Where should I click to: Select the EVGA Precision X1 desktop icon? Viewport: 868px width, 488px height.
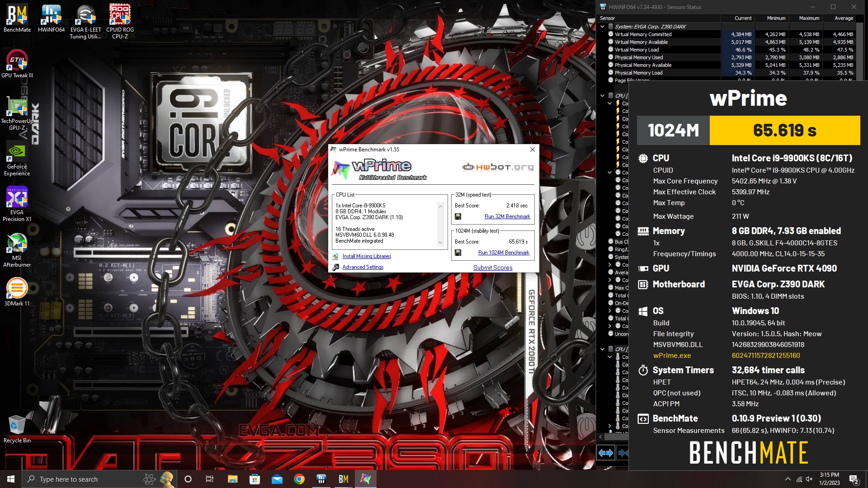(x=17, y=204)
